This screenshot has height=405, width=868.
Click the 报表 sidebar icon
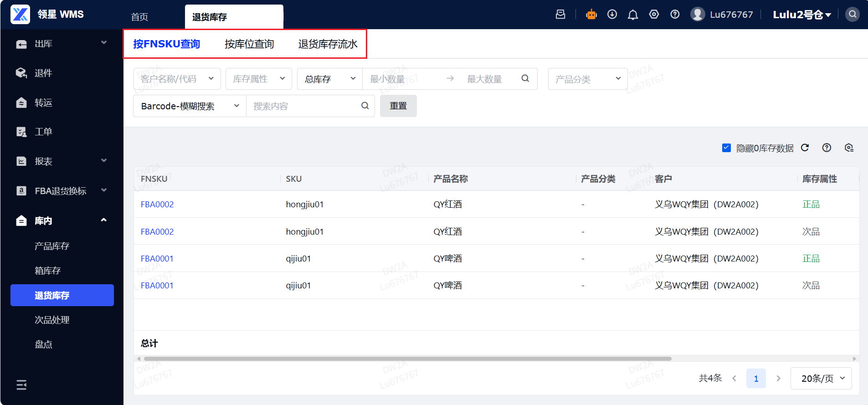pos(21,161)
